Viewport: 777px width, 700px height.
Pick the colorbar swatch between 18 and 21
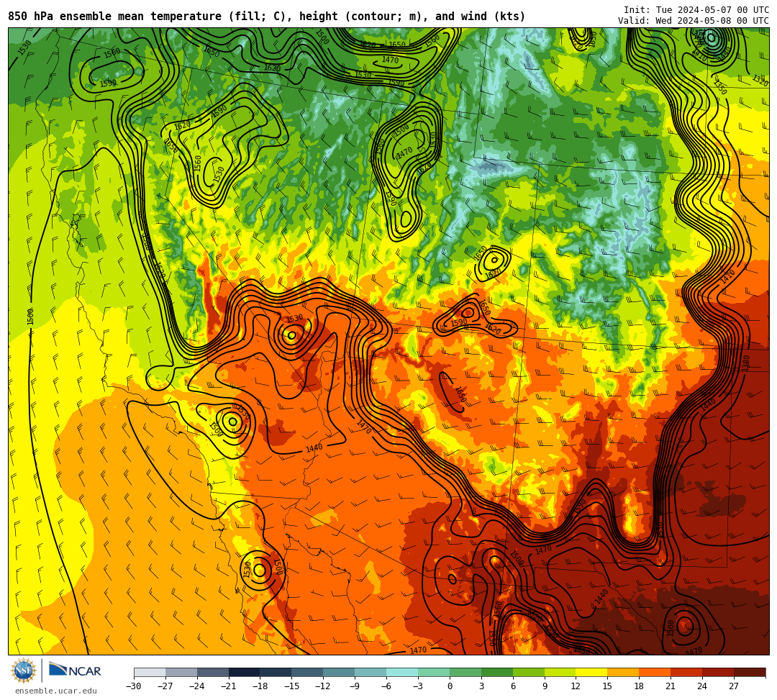(655, 672)
